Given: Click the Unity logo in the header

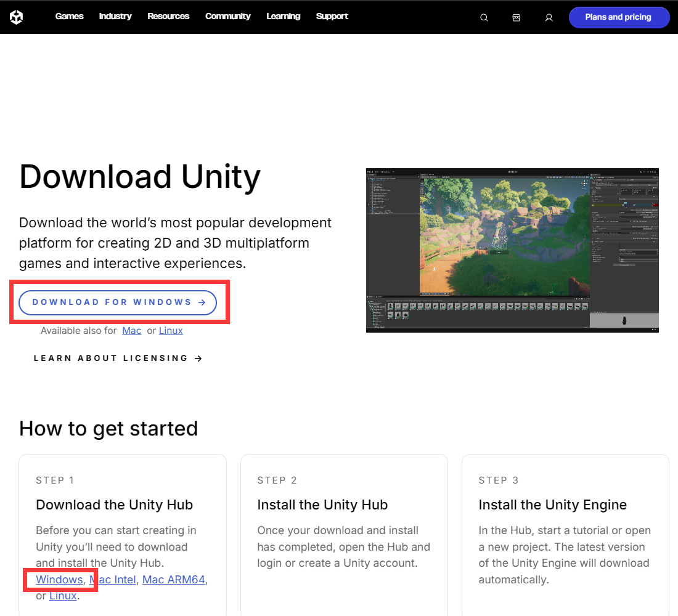Looking at the screenshot, I should [17, 17].
